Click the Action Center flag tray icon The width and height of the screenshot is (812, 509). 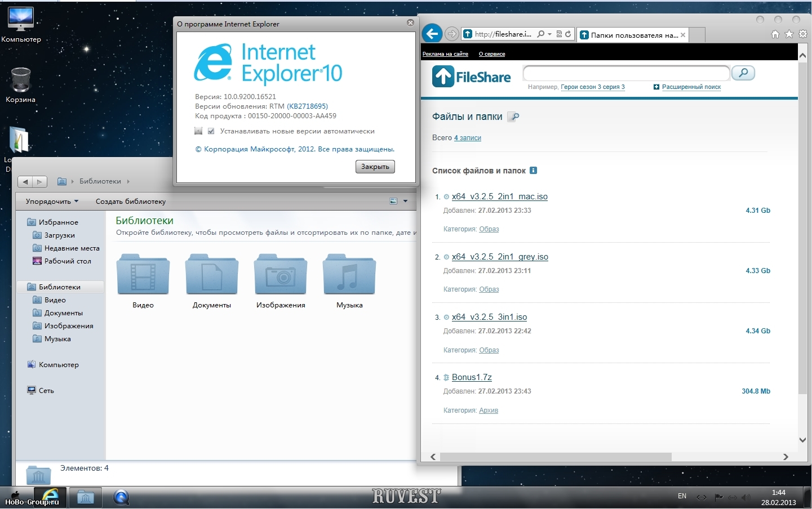coord(718,497)
